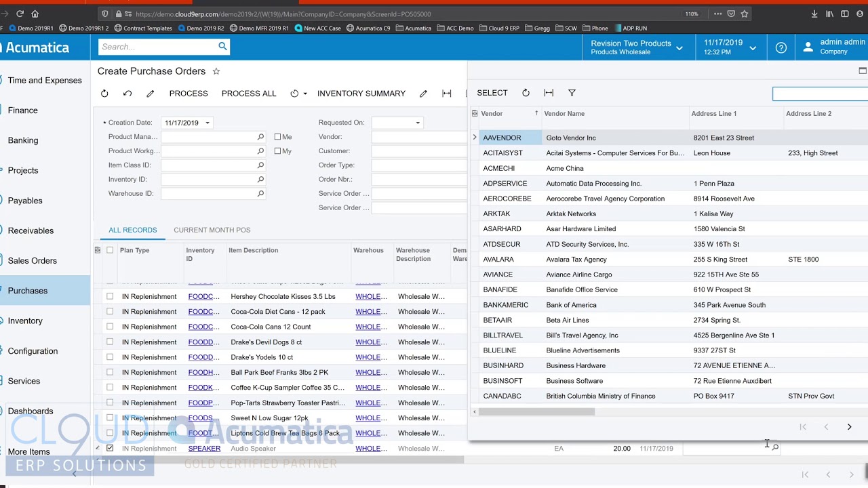The width and height of the screenshot is (868, 488).
Task: Check the Ball Park Beef Franks row
Action: (110, 372)
